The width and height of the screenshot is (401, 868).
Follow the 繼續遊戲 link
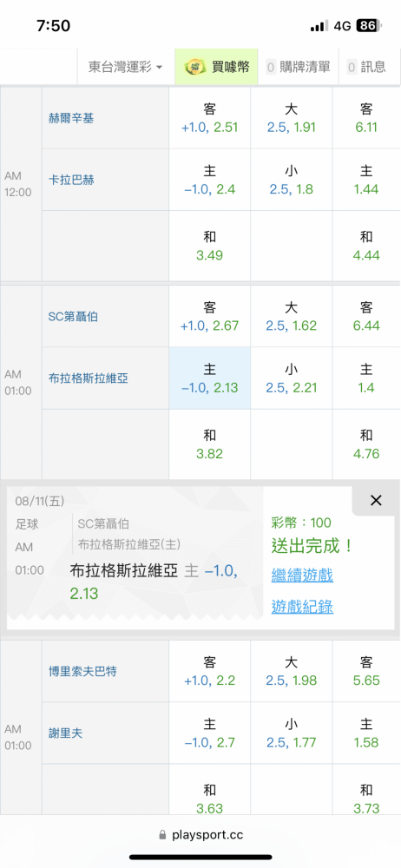[302, 575]
